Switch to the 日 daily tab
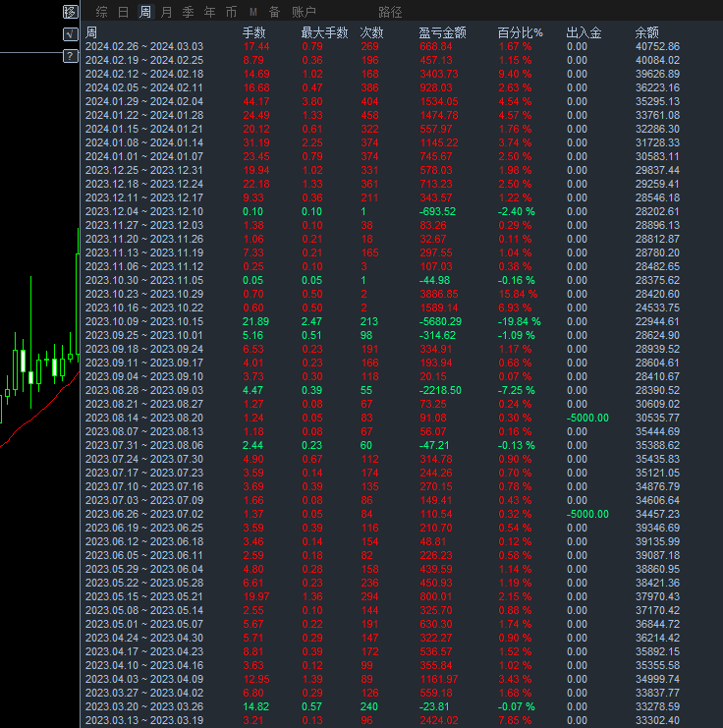Viewport: 723px width, 728px height. point(124,12)
